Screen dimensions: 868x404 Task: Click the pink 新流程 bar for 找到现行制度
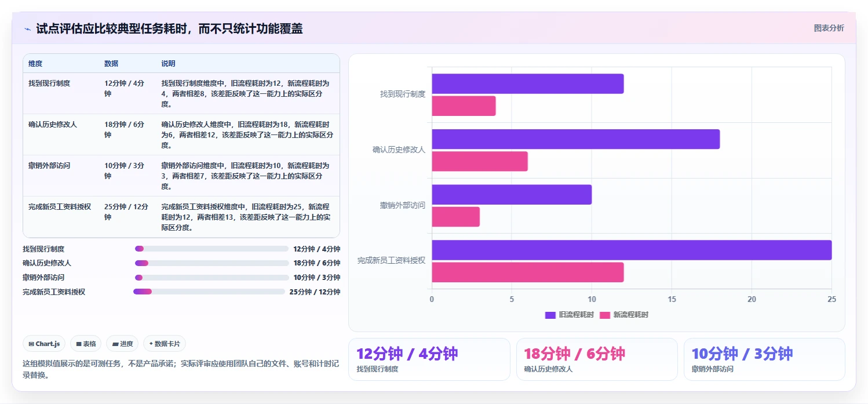(x=464, y=106)
